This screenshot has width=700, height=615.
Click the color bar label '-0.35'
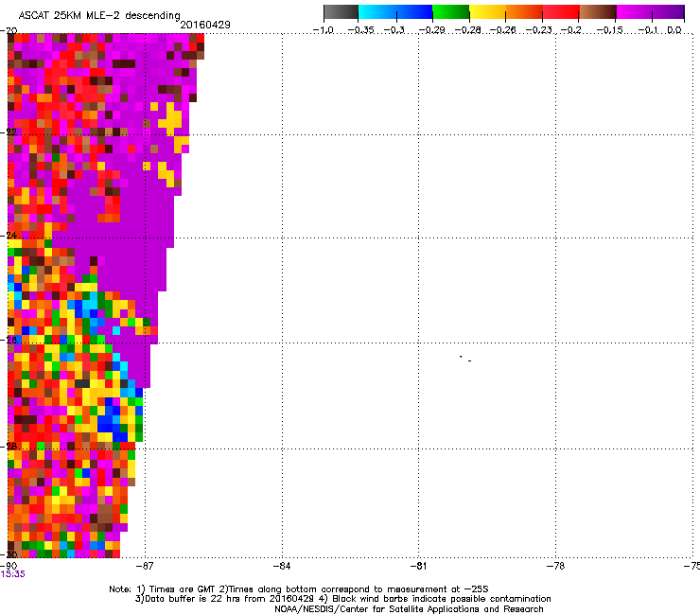(x=360, y=30)
